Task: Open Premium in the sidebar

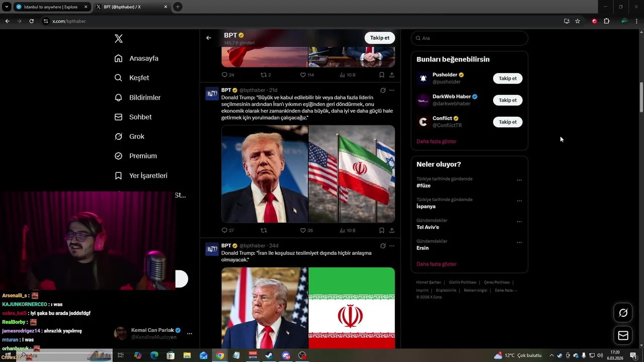Action: [x=136, y=156]
